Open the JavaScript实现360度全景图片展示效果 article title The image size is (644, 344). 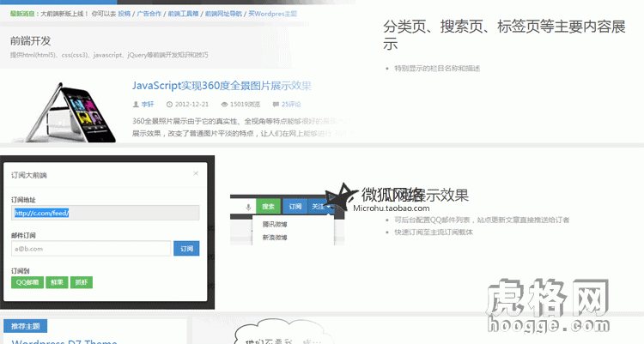(x=222, y=86)
